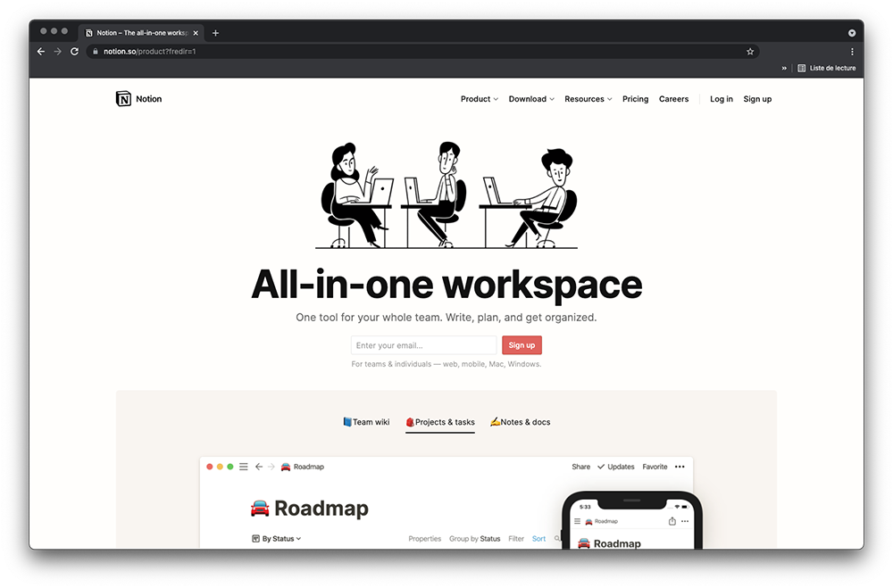
Task: Bookmark this page with the star icon
Action: [750, 51]
